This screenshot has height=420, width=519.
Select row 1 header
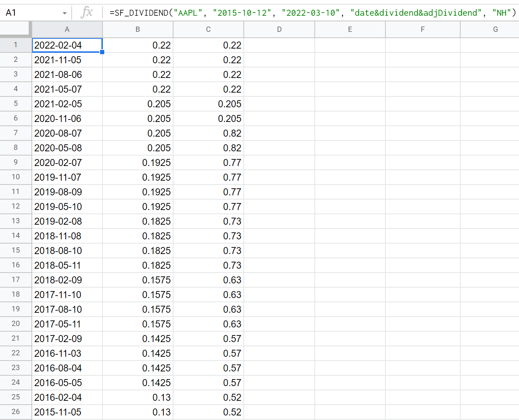pos(16,45)
